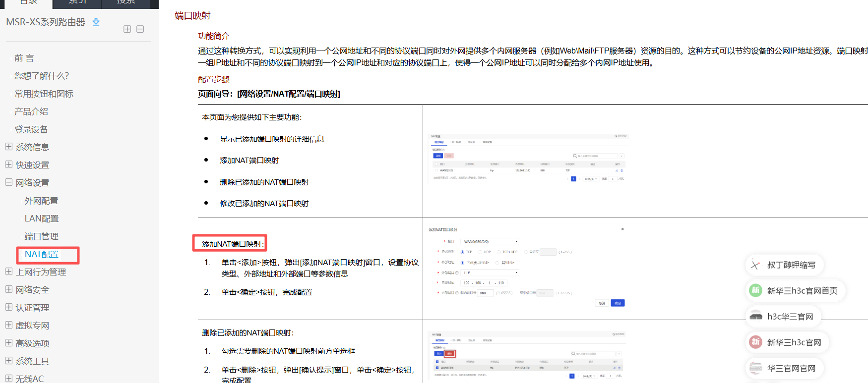Click the collapse-all minus icon above the tree

(140, 29)
